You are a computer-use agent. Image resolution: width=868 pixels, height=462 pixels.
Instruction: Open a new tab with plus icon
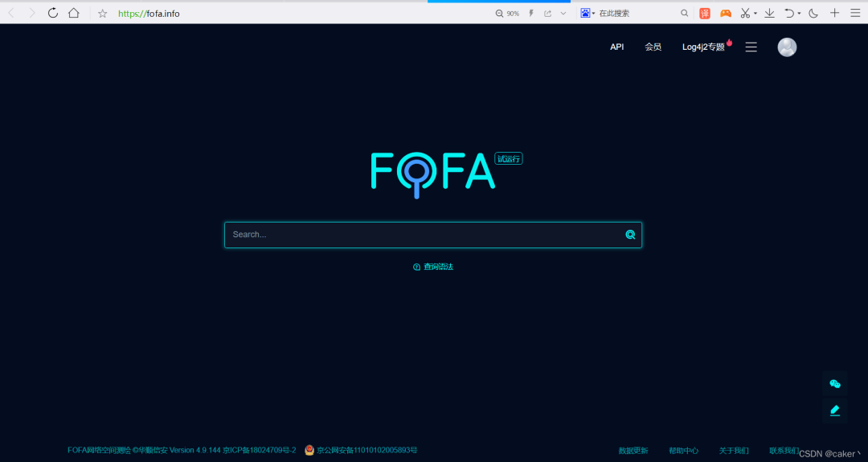coord(835,13)
